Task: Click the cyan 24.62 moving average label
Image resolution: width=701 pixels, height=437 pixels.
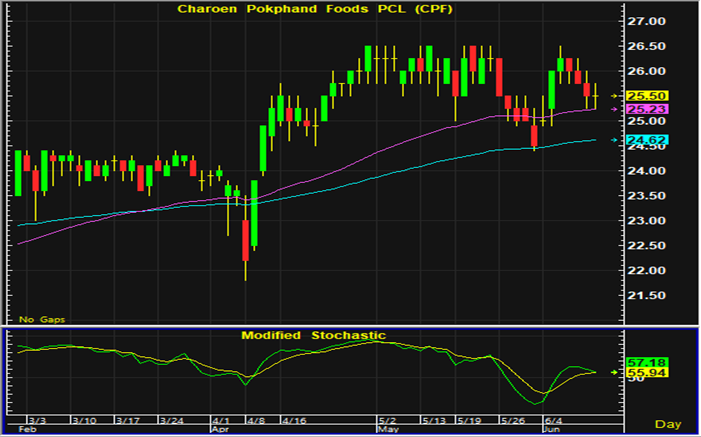Action: 647,140
